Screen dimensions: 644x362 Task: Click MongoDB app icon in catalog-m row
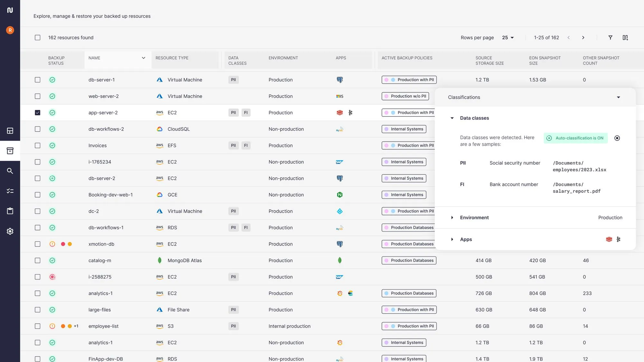point(340,260)
